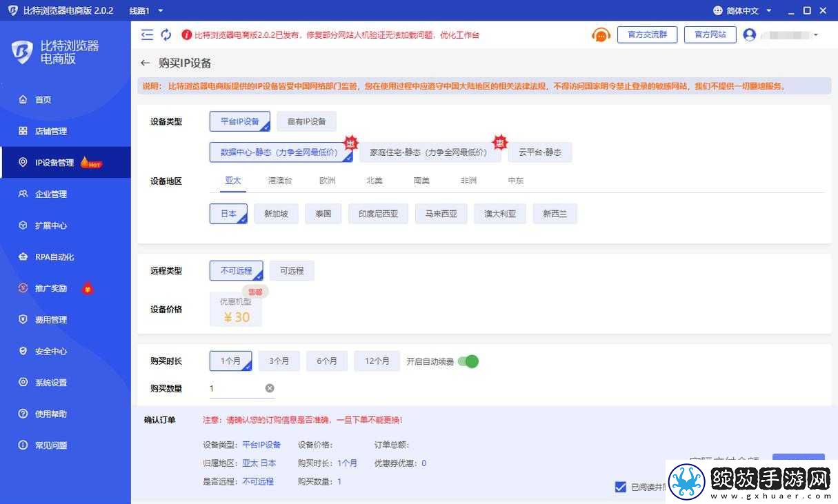838x504 pixels.
Task: Click the home icon for 首页
Action: click(x=23, y=99)
